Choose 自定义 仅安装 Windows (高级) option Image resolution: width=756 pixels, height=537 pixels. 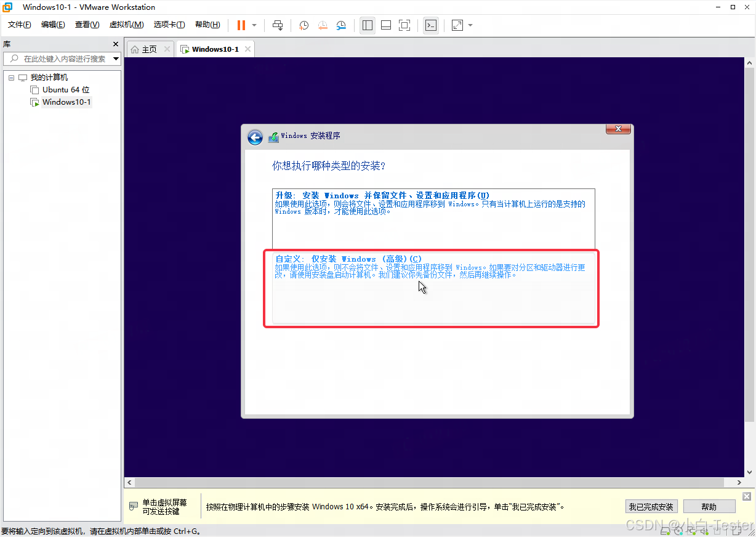click(x=433, y=287)
